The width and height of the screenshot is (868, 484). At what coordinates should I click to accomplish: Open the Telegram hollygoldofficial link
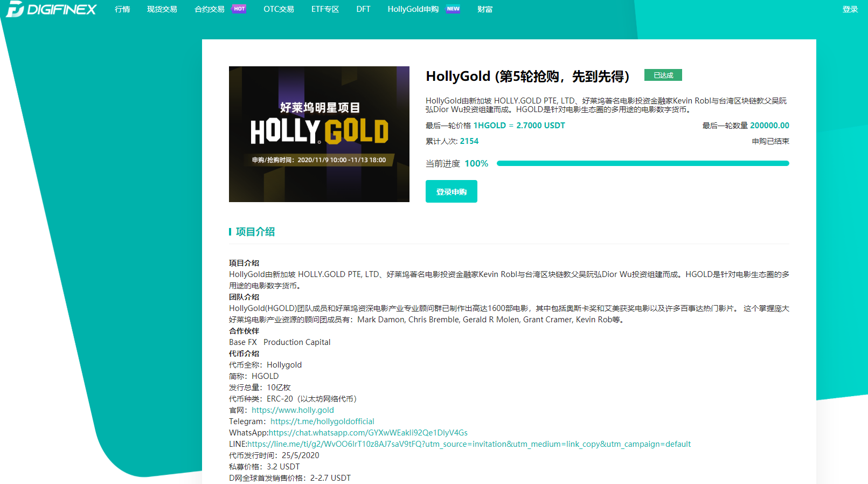point(322,421)
